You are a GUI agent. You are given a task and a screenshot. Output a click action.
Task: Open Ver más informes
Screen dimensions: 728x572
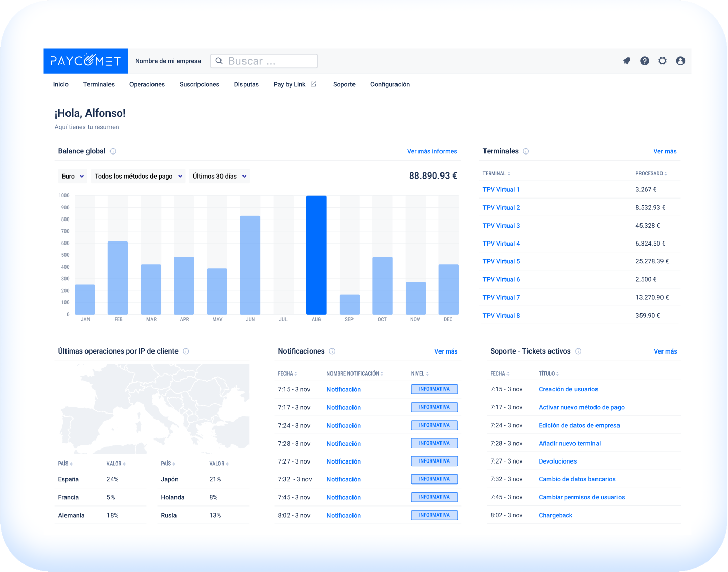point(432,151)
